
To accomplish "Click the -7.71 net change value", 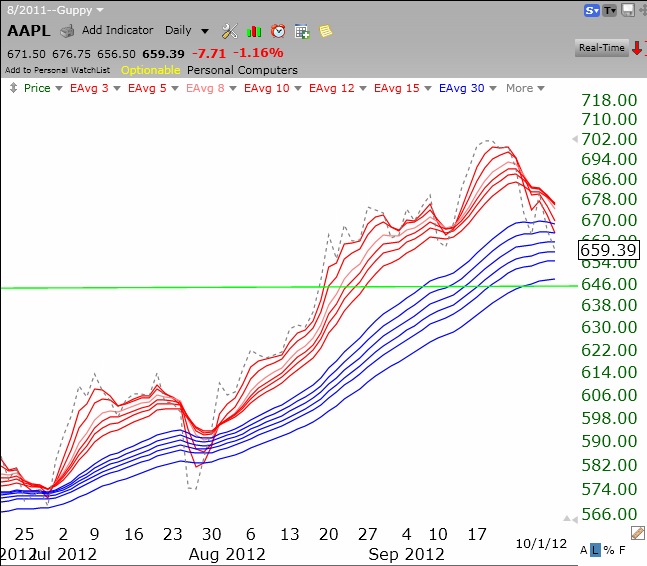I will point(209,54).
